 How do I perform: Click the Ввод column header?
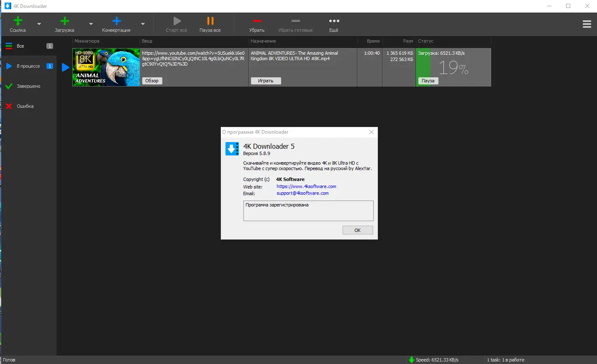click(x=147, y=41)
